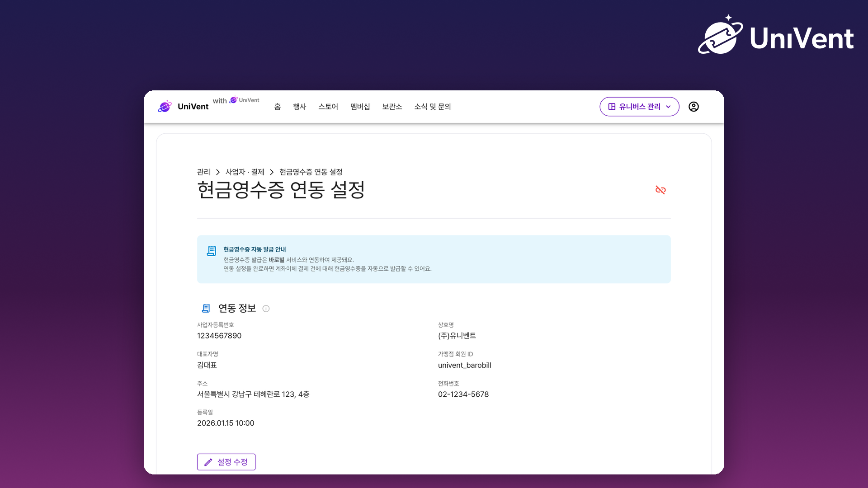
Task: Open the 유니버스 관리 dropdown
Action: click(x=639, y=107)
